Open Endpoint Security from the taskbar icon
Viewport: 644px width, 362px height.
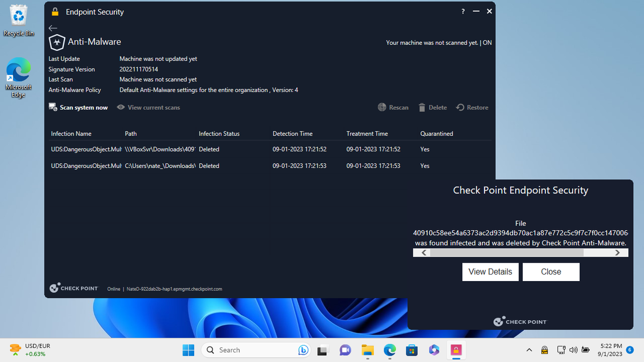tap(456, 350)
